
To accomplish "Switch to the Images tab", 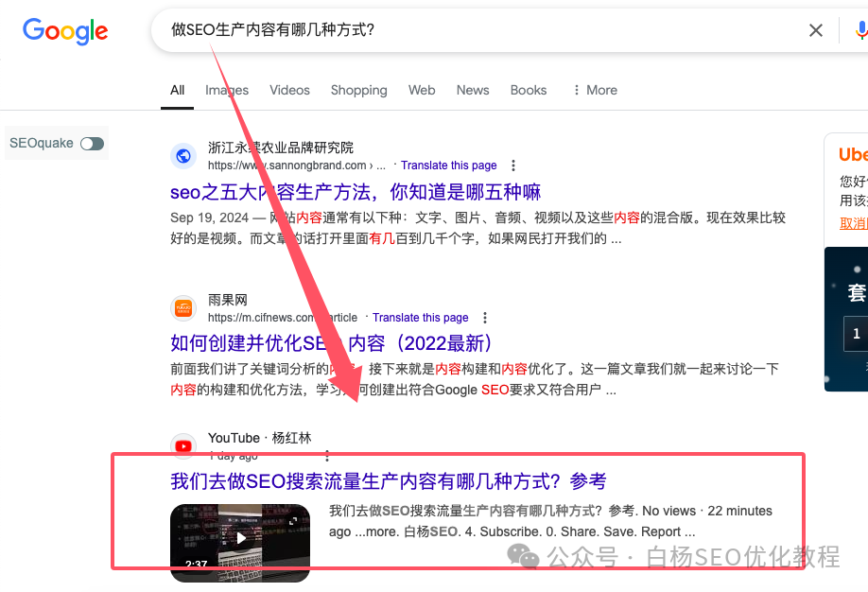I will click(226, 90).
